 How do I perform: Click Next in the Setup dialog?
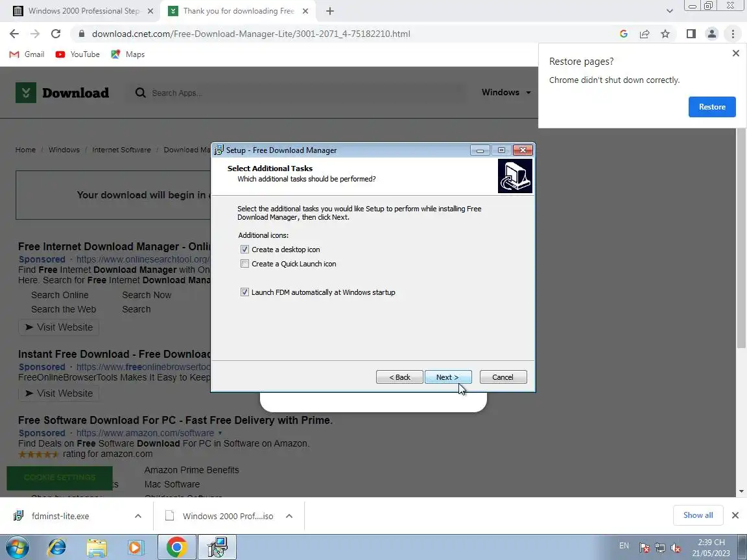448,377
